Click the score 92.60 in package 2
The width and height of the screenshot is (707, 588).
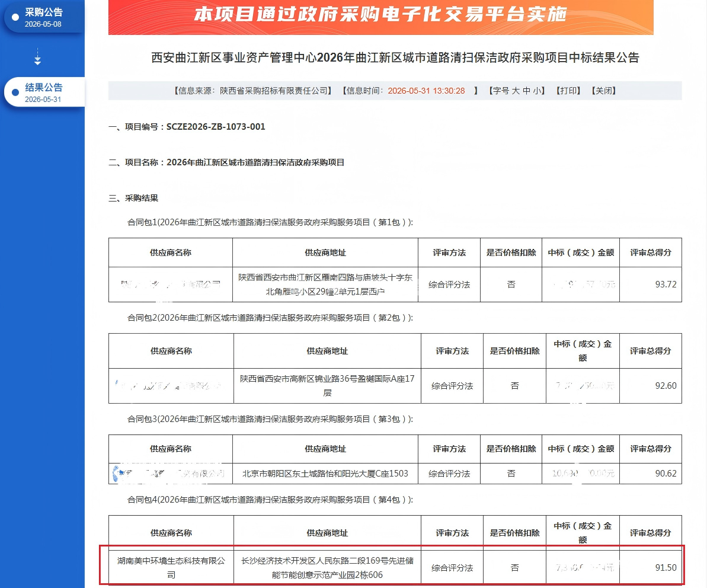(x=666, y=385)
